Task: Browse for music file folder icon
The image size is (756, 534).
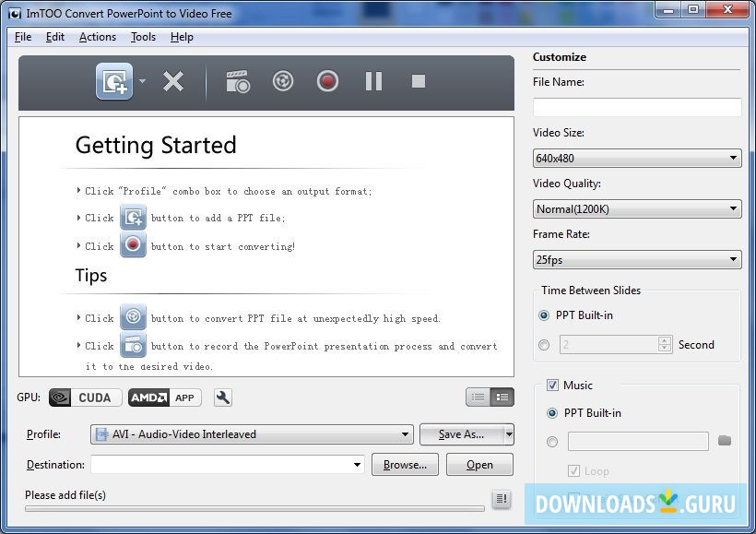Action: tap(724, 441)
